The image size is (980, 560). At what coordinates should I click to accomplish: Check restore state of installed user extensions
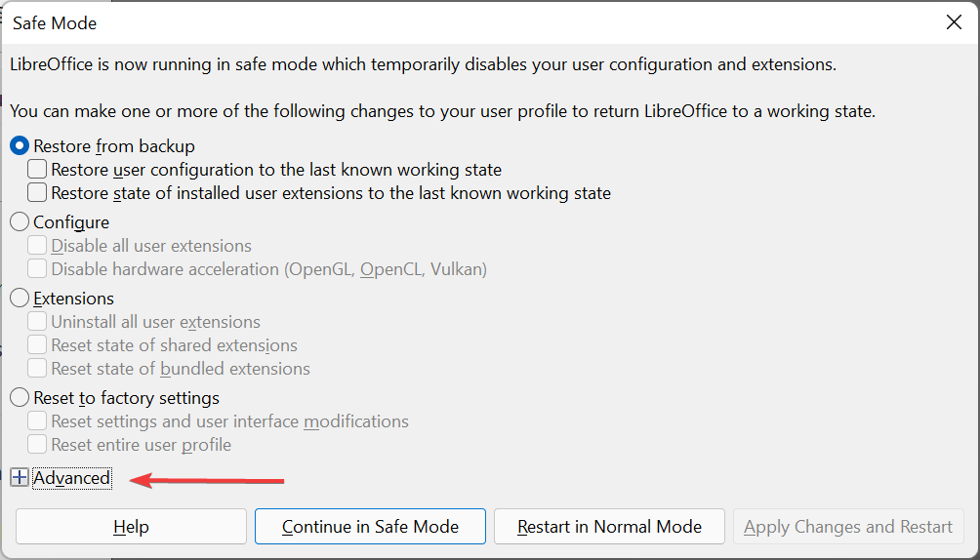(37, 193)
